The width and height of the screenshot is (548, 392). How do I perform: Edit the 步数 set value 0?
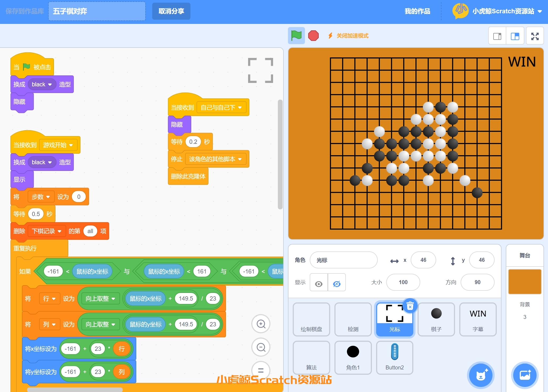coord(79,197)
